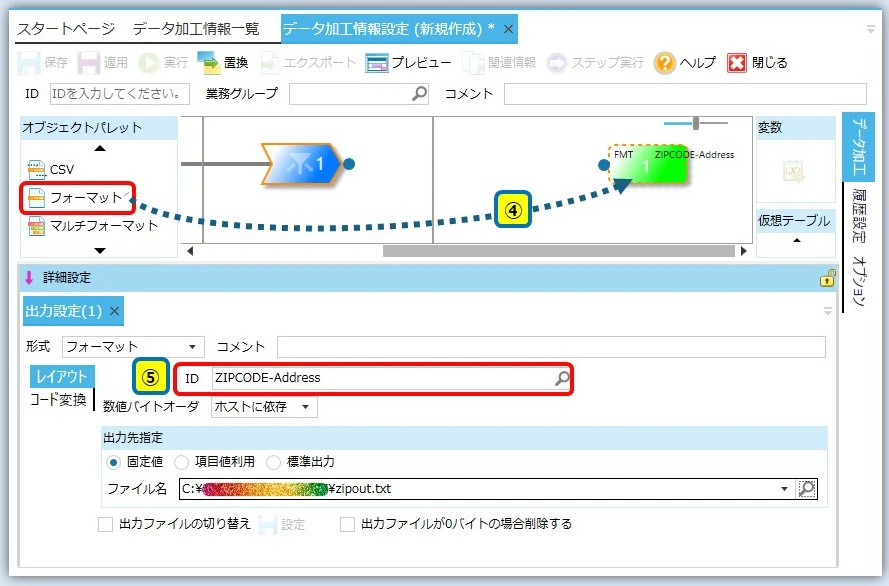Check 出力ファイルが0バイトの場合削除する checkbox

(348, 524)
